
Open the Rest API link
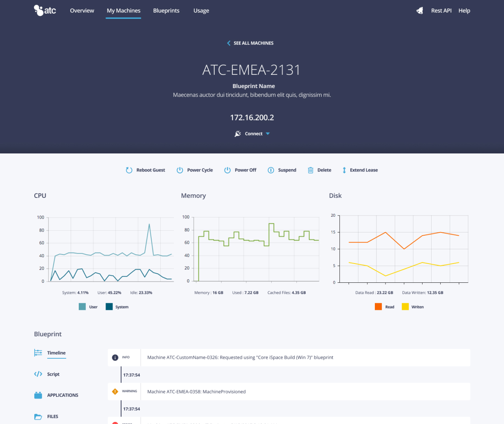point(441,11)
